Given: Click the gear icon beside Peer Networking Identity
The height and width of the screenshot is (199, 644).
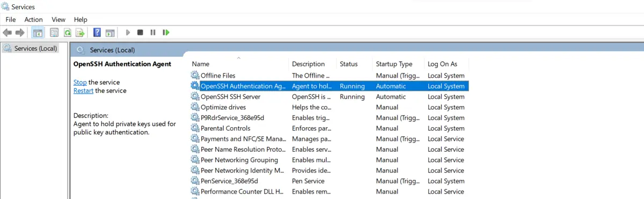Looking at the screenshot, I should (195, 171).
